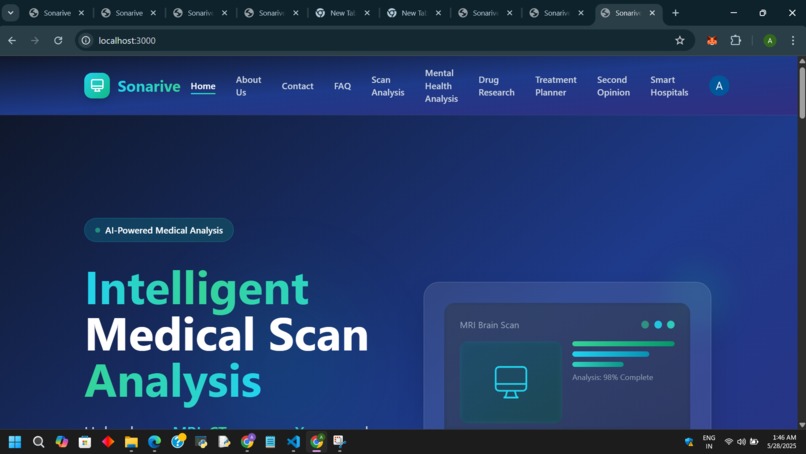Click the longest green progress bar
The image size is (806, 454).
(623, 343)
